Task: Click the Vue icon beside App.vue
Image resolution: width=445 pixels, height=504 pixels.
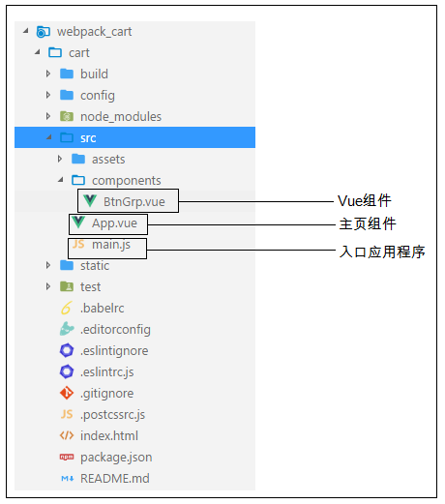Action: pos(78,222)
